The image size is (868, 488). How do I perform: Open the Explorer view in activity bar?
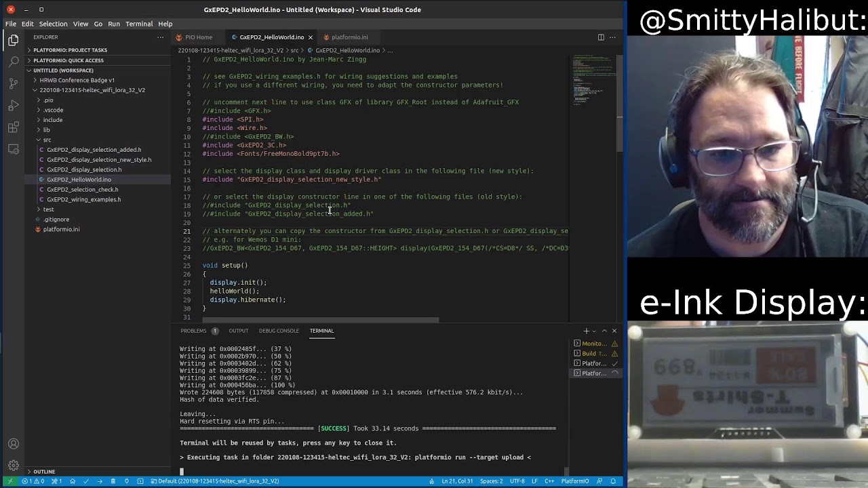pos(14,41)
